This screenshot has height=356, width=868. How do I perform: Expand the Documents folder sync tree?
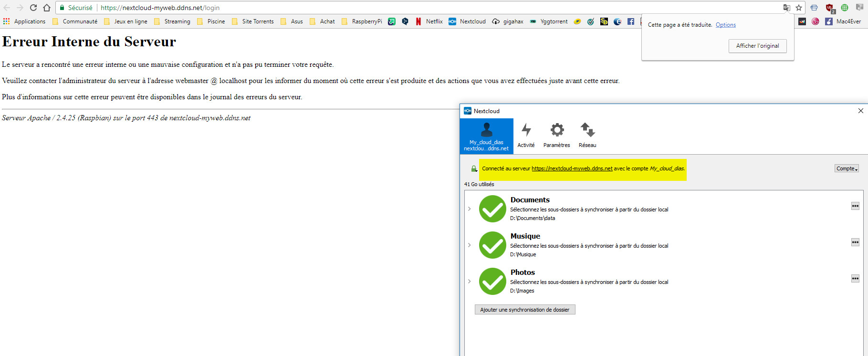[469, 209]
